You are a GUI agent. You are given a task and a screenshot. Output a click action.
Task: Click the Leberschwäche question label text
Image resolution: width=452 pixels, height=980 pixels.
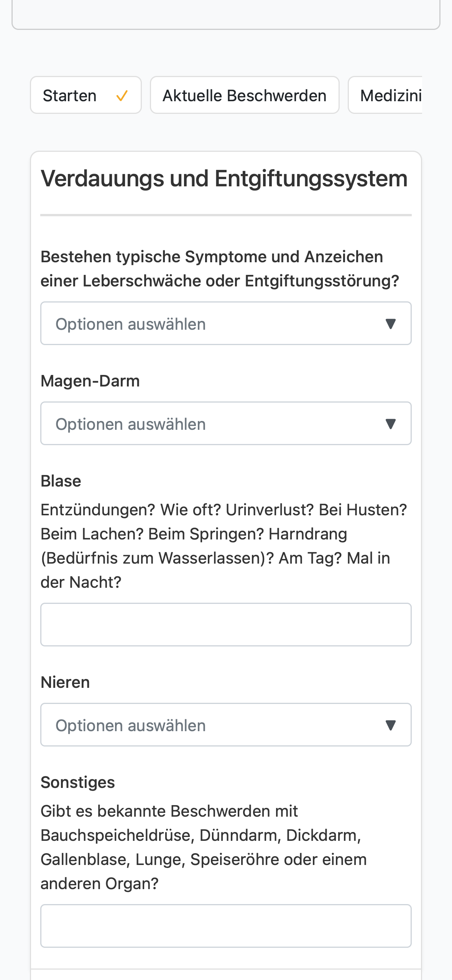tap(220, 269)
